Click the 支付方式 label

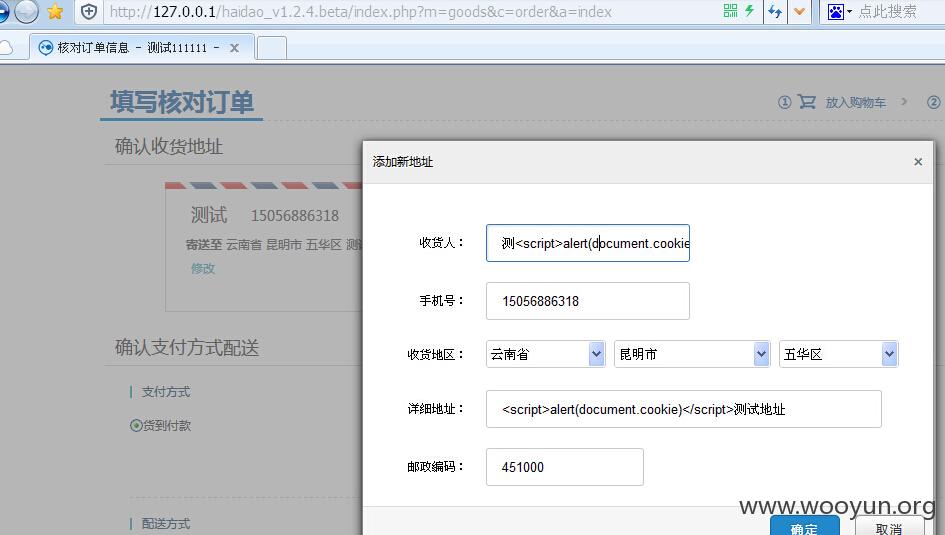[x=166, y=392]
